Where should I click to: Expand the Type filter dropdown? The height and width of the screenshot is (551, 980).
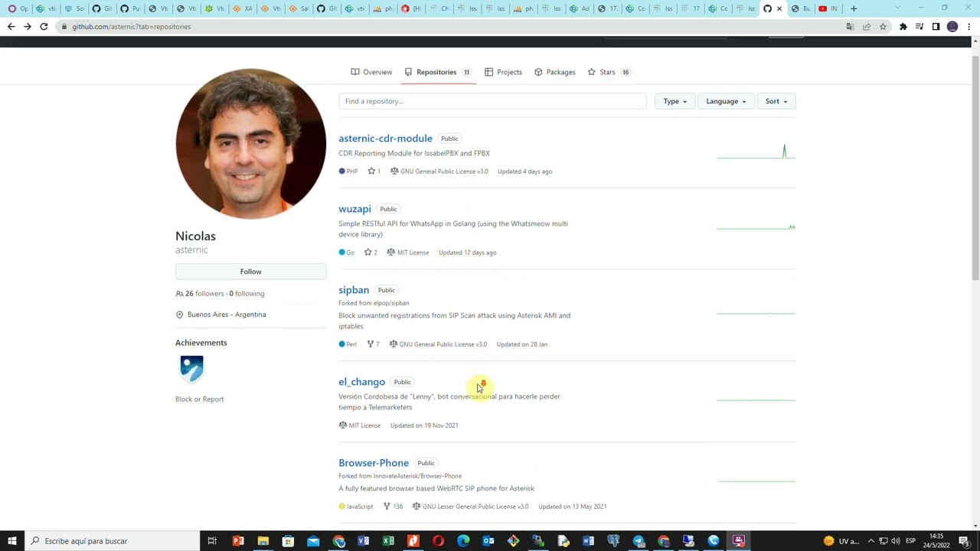click(x=675, y=101)
